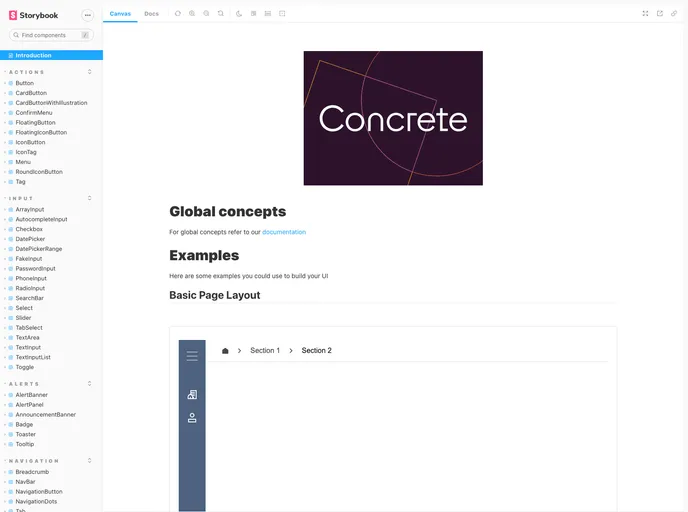The image size is (688, 512).
Task: Expand the ConfirmMenu component
Action: point(34,113)
